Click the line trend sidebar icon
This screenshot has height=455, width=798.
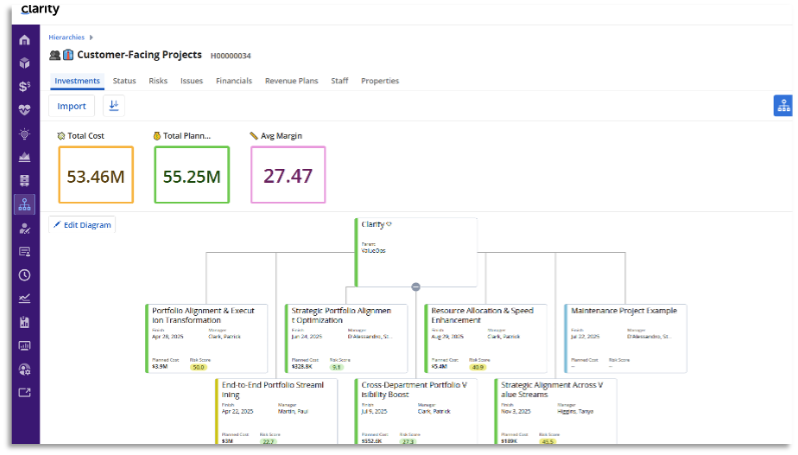[24, 299]
